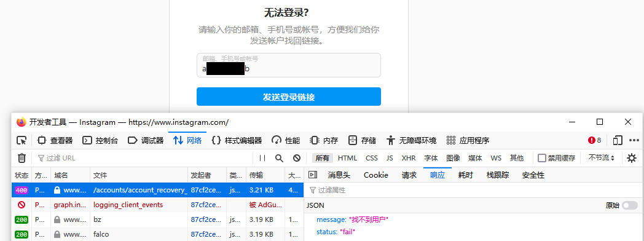Filter requests by 其他 other type

coord(517,158)
